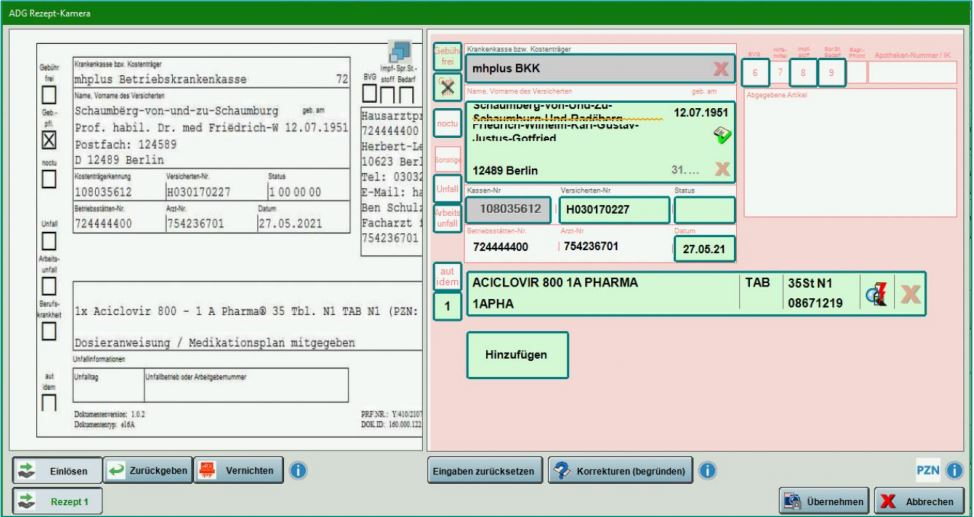Click 12489 Berlin in the right form
This screenshot has height=517, width=974.
click(505, 171)
